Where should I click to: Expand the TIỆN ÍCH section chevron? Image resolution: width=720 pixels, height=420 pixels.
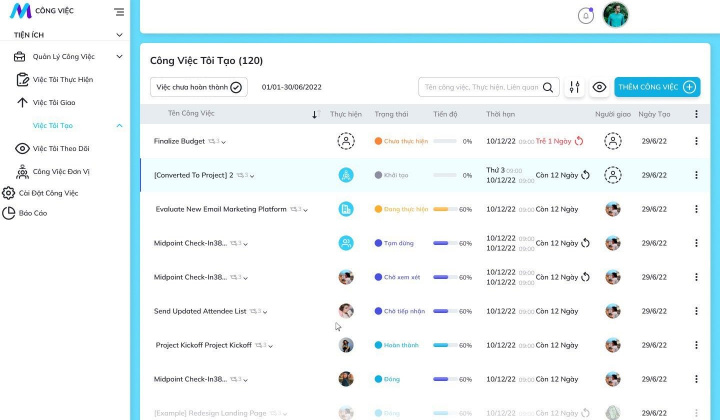120,34
